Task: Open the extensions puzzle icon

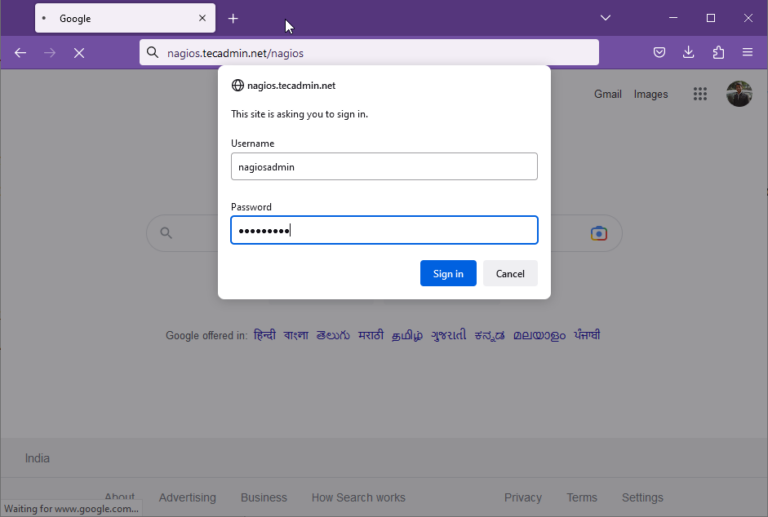Action: 718,53
